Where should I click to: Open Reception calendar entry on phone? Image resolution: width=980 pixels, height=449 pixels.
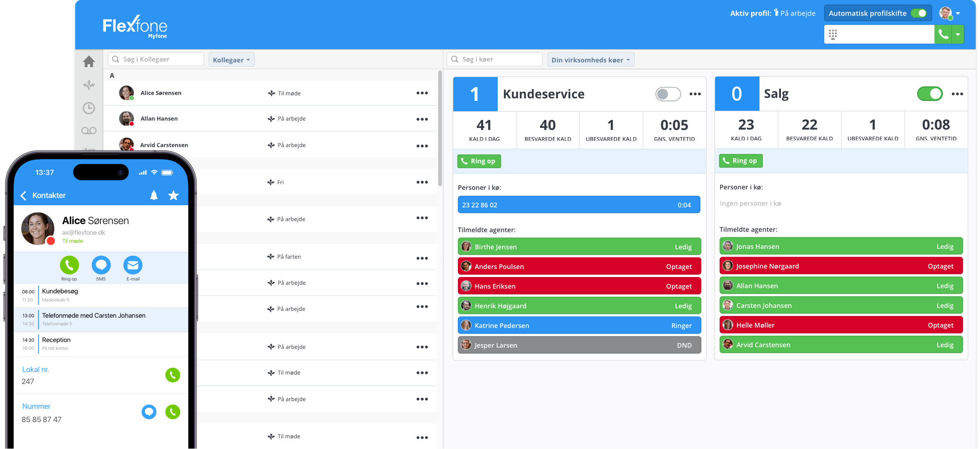pos(101,344)
